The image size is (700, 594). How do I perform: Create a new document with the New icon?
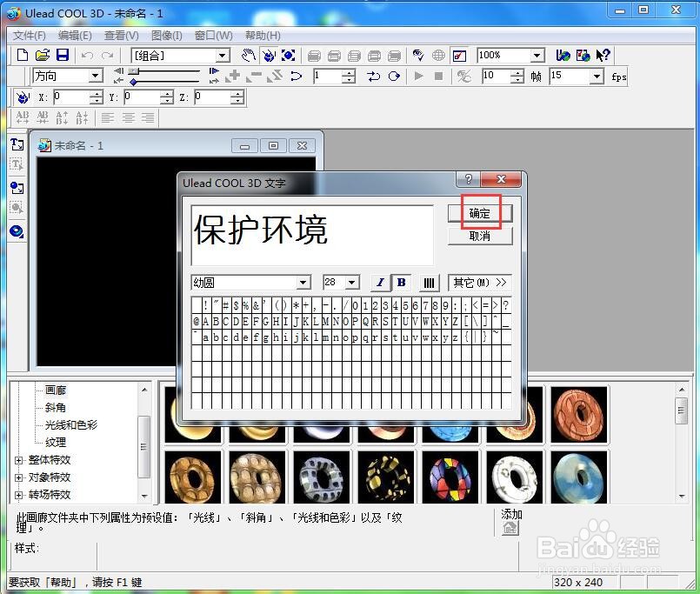pyautogui.click(x=22, y=56)
